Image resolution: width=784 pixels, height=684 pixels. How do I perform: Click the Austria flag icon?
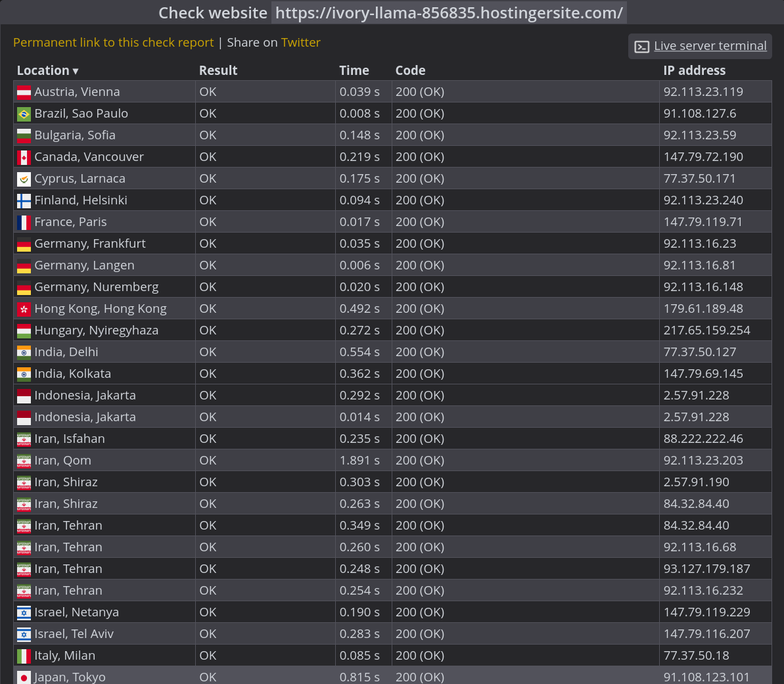coord(24,93)
